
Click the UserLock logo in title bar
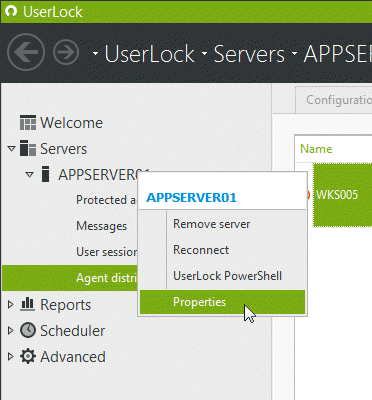pos(11,12)
